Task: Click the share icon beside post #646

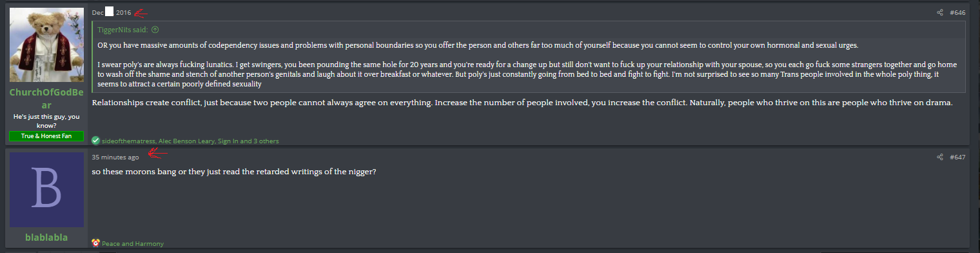Action: pyautogui.click(x=940, y=12)
